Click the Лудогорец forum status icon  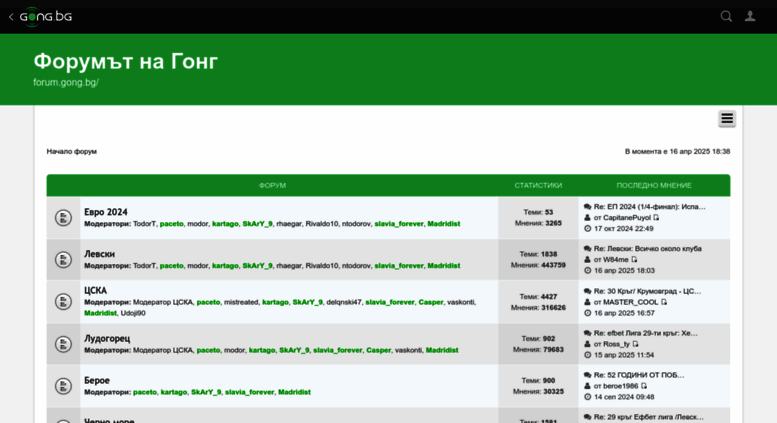coord(63,344)
